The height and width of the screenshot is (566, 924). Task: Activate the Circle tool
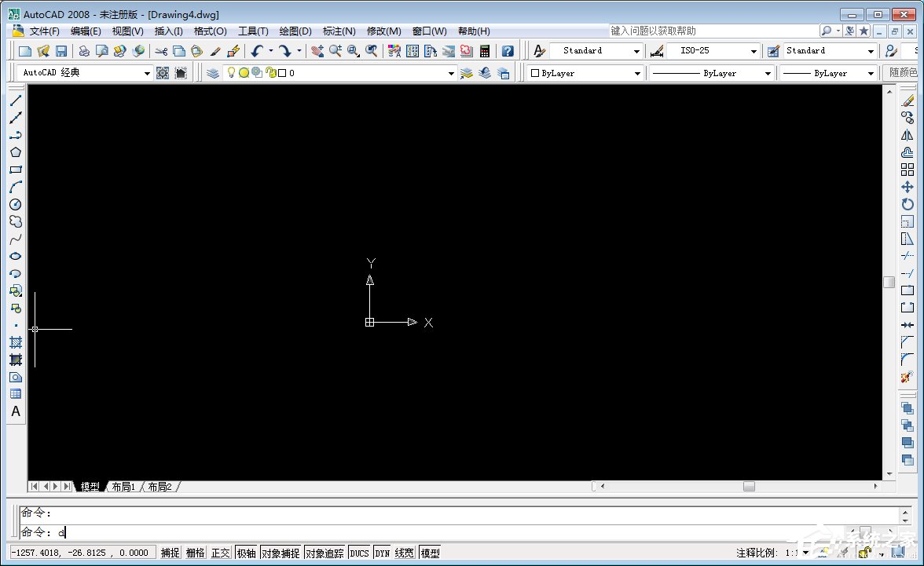(16, 204)
